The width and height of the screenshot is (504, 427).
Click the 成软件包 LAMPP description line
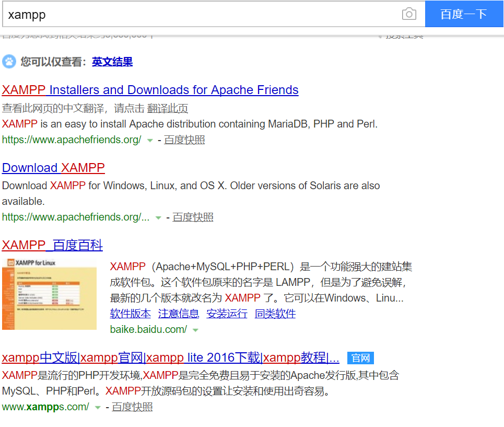[258, 282]
